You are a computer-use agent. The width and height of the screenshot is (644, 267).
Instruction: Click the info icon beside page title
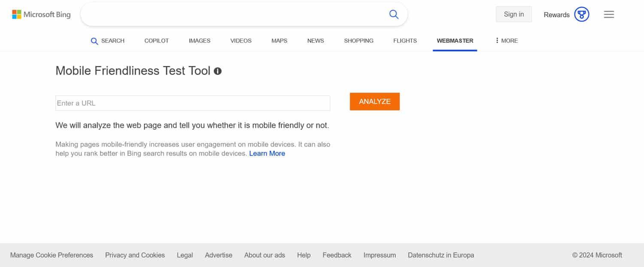coord(218,71)
